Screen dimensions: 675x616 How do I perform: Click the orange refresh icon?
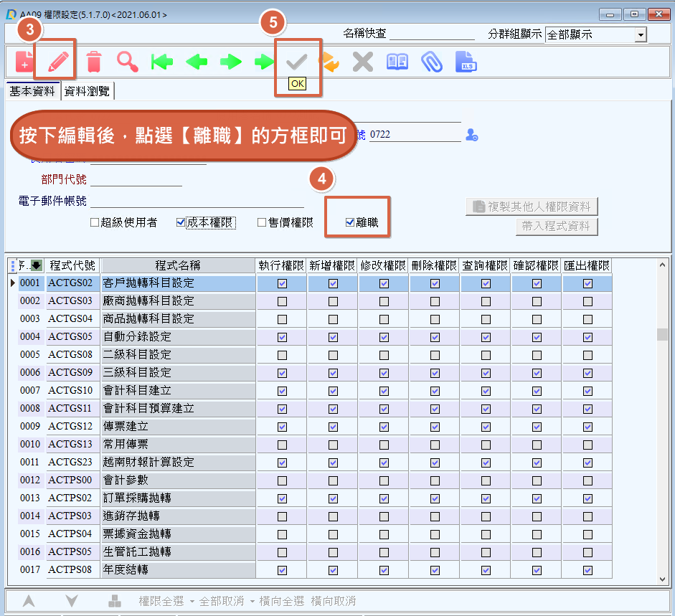coord(331,62)
